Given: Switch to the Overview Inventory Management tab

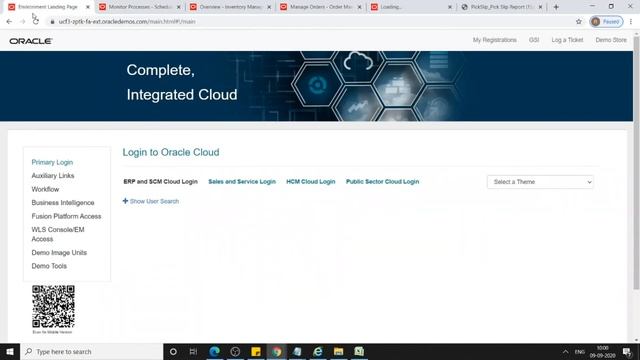Looking at the screenshot, I should (231, 7).
